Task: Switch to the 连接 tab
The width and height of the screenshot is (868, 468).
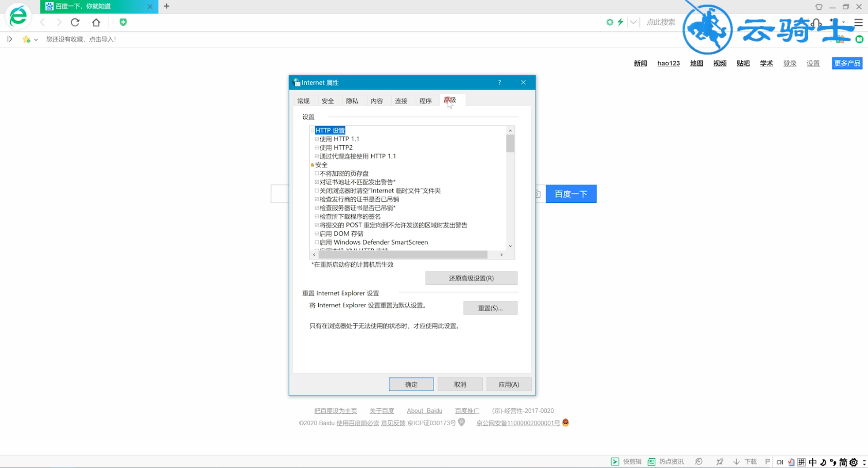Action: [401, 101]
